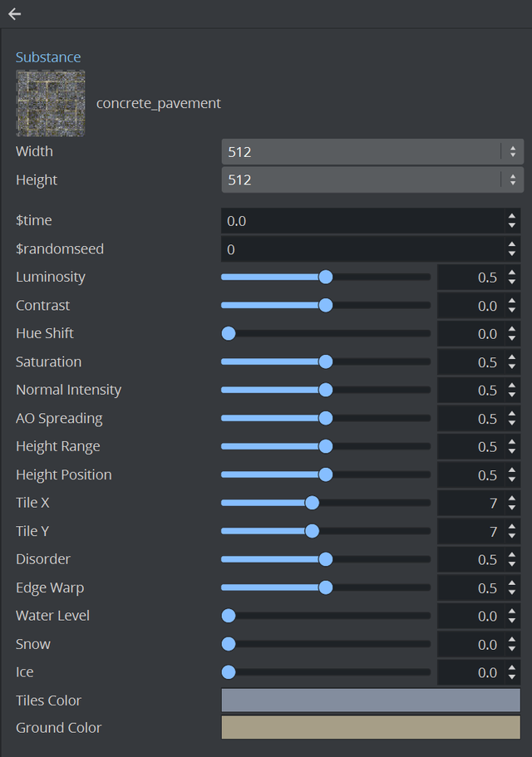Click the Snow value field
The image size is (532, 757).
pos(467,645)
